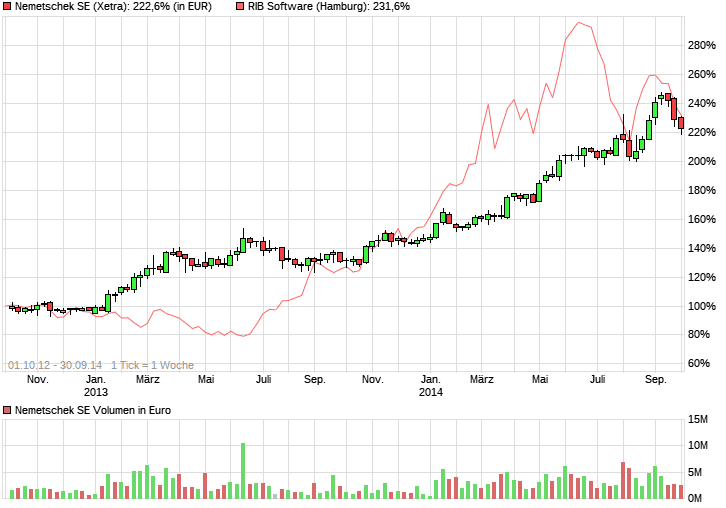This screenshot has width=726, height=508.
Task: Click the 100% y-axis label
Action: (702, 306)
